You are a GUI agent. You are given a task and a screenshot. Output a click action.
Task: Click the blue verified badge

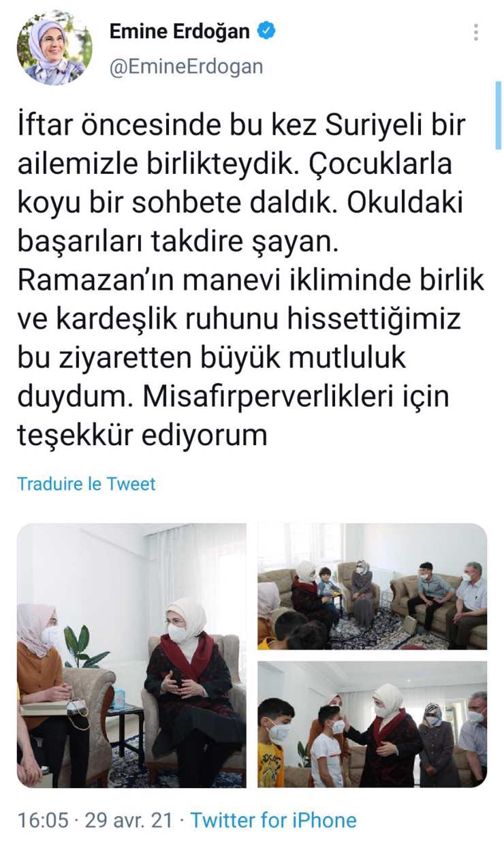[x=267, y=31]
